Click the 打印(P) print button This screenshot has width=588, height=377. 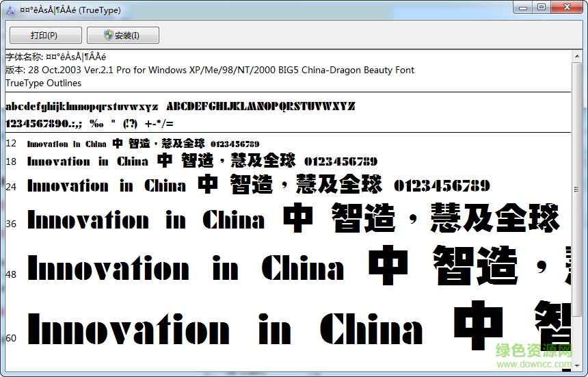click(x=45, y=36)
